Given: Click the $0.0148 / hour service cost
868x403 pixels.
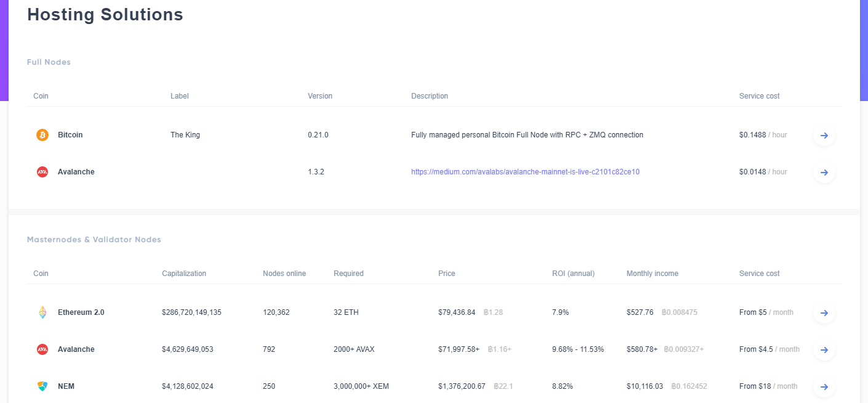Looking at the screenshot, I should 763,172.
